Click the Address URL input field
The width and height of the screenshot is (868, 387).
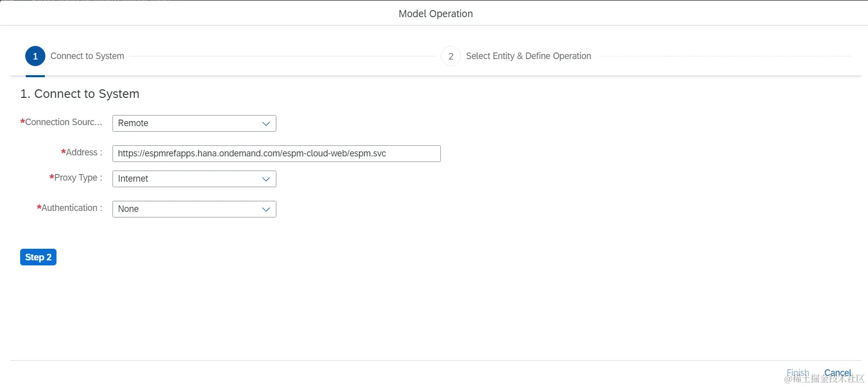coord(276,154)
